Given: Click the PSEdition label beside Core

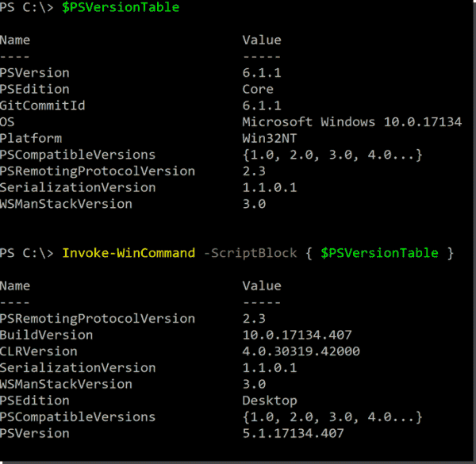Looking at the screenshot, I should pos(35,89).
